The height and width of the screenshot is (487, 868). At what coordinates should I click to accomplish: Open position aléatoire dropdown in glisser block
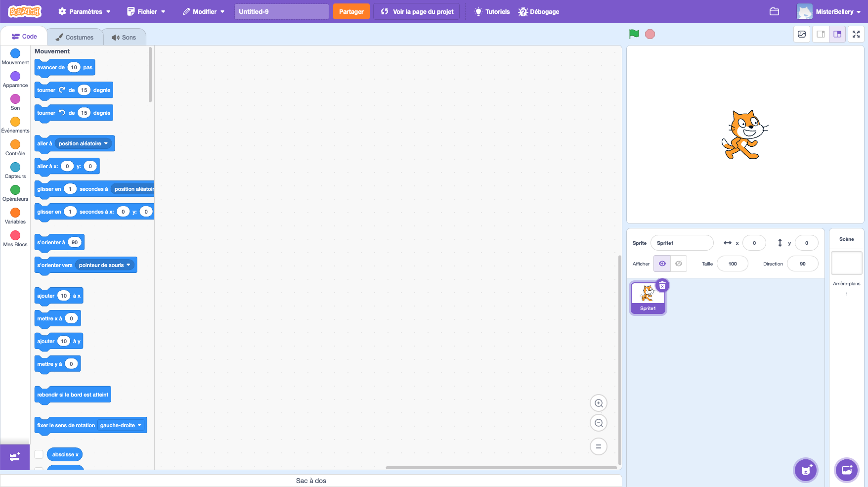pos(133,189)
